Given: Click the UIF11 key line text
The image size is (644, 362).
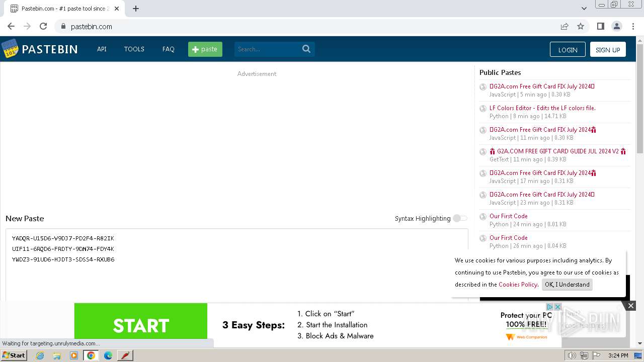Looking at the screenshot, I should [63, 249].
